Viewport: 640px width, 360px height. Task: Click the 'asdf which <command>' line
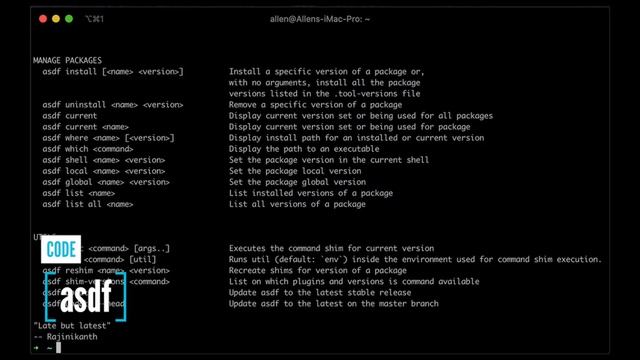[88, 149]
